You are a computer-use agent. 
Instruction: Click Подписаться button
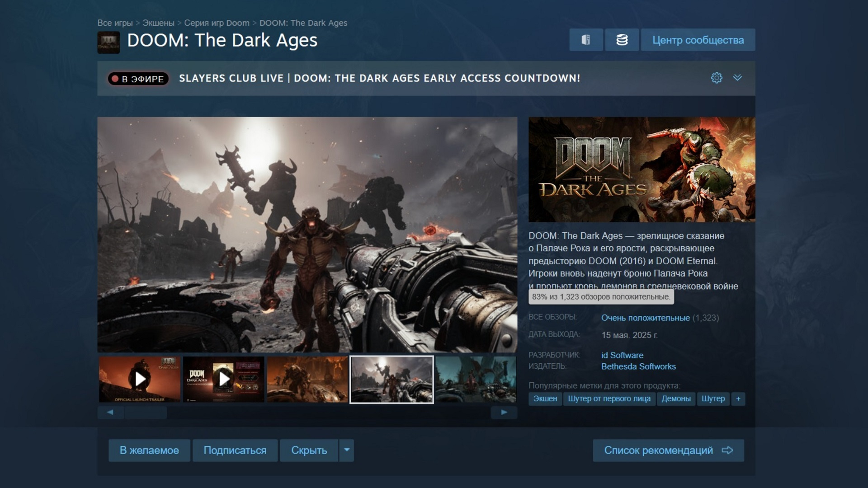235,450
